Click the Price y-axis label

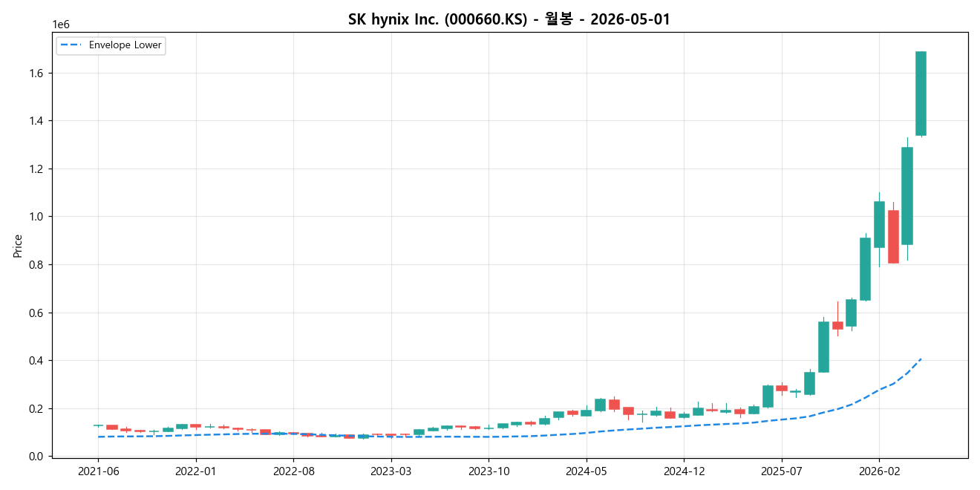pyautogui.click(x=18, y=246)
